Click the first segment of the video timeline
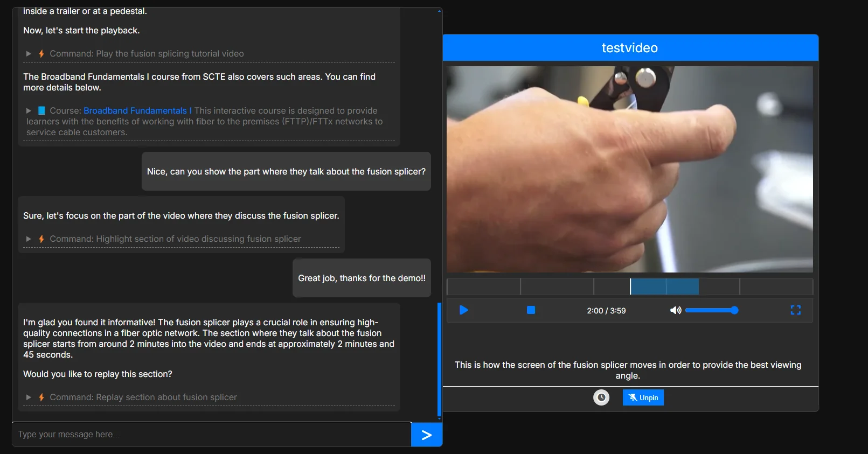Viewport: 868px width, 454px height. tap(483, 287)
